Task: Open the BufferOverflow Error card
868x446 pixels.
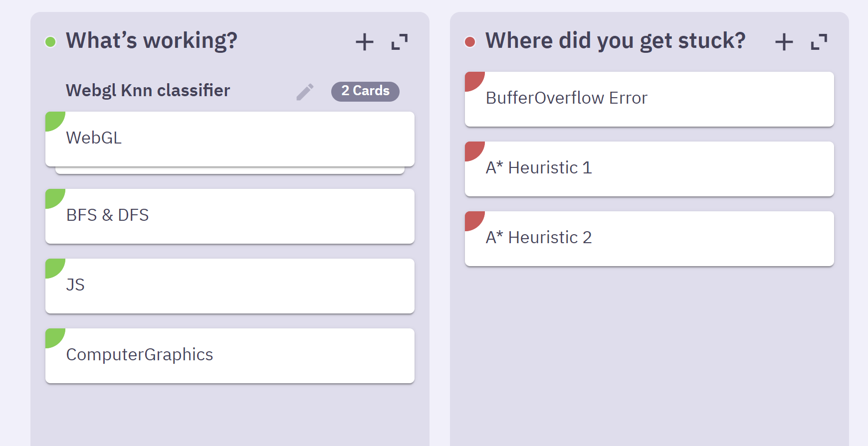Action: 649,98
